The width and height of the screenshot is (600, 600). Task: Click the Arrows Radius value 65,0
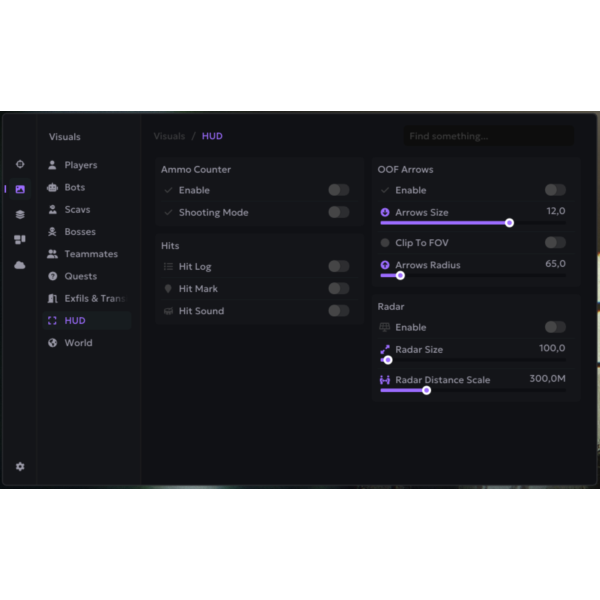click(555, 264)
